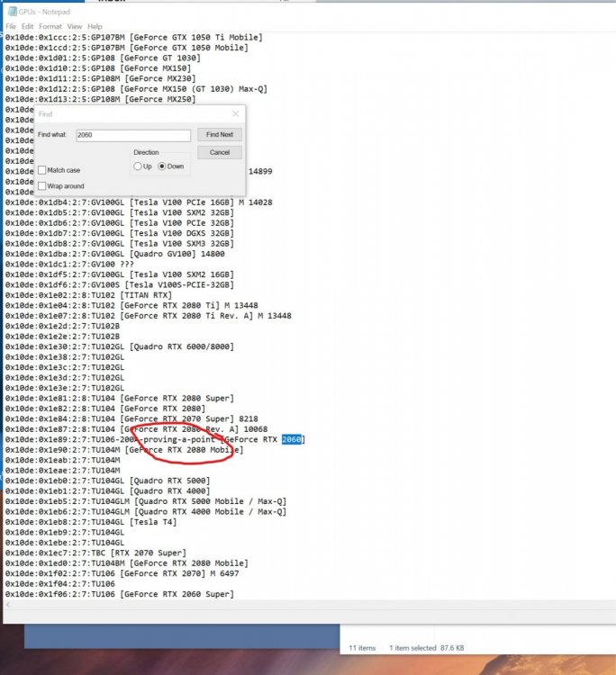Screen dimensions: 616x675
Task: Enable the Match case checkbox
Action: coord(43,170)
